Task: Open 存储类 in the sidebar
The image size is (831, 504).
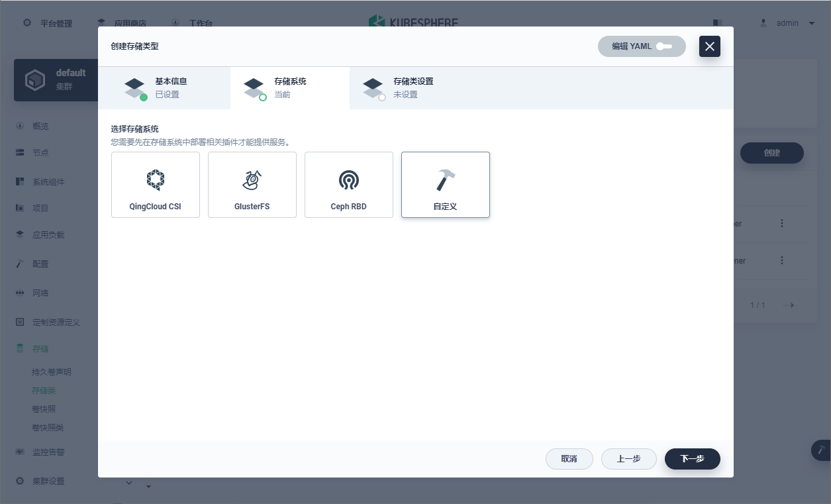Action: click(44, 391)
